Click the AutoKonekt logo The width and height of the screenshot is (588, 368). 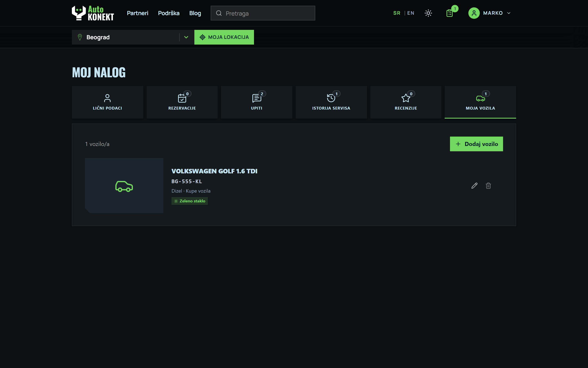(x=93, y=13)
